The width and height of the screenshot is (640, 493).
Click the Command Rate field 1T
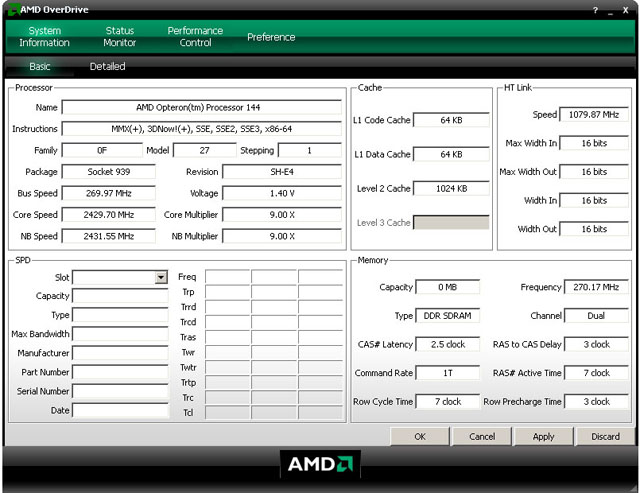448,373
